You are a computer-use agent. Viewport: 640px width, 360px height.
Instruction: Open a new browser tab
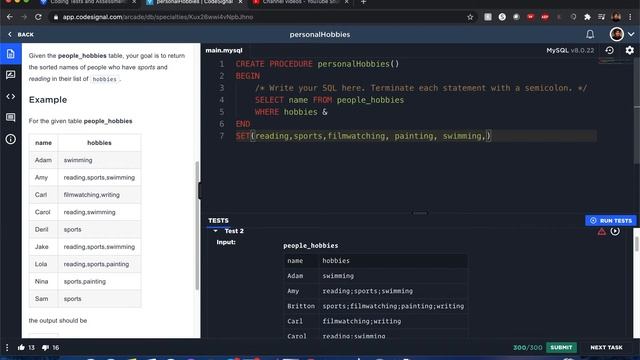tap(363, 2)
